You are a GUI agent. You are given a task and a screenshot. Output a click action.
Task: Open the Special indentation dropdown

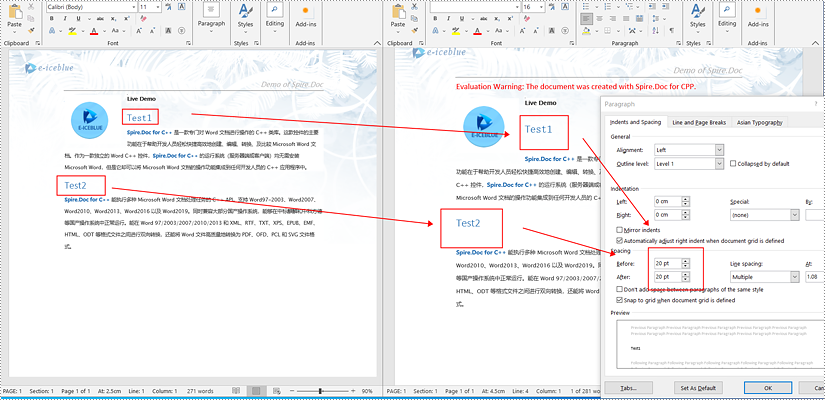[794, 215]
